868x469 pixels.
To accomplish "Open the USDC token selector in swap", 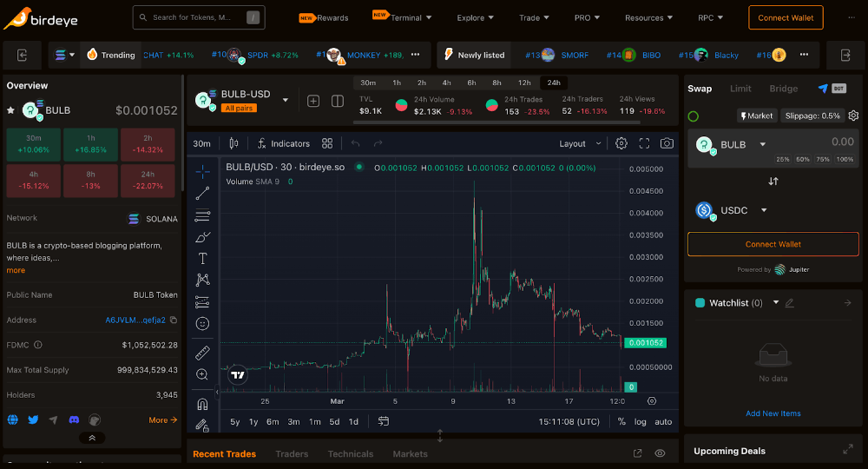I will point(731,210).
